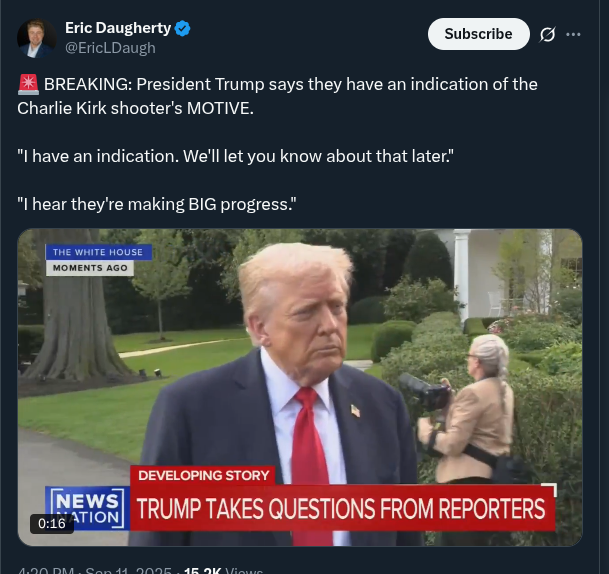Open the Grok slashed-circle icon
This screenshot has width=609, height=574.
click(x=547, y=35)
